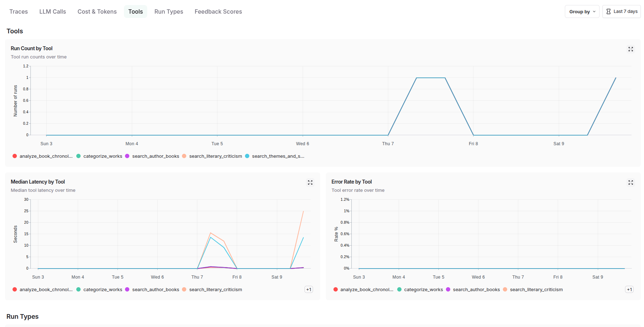
Task: Expand the Error Rate by Tool chart
Action: [630, 183]
